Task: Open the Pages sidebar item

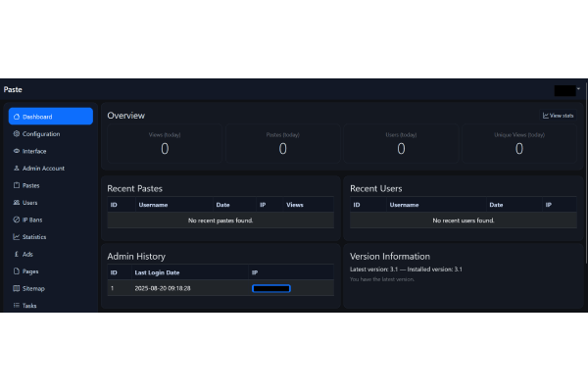Action: [x=29, y=271]
